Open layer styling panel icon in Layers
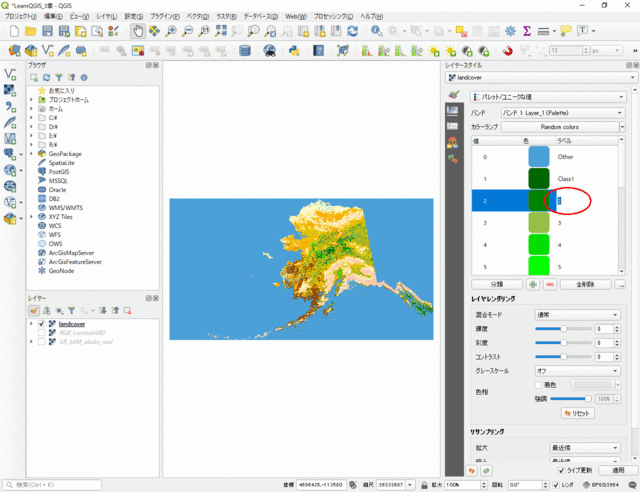This screenshot has width=640, height=492. coord(34,311)
